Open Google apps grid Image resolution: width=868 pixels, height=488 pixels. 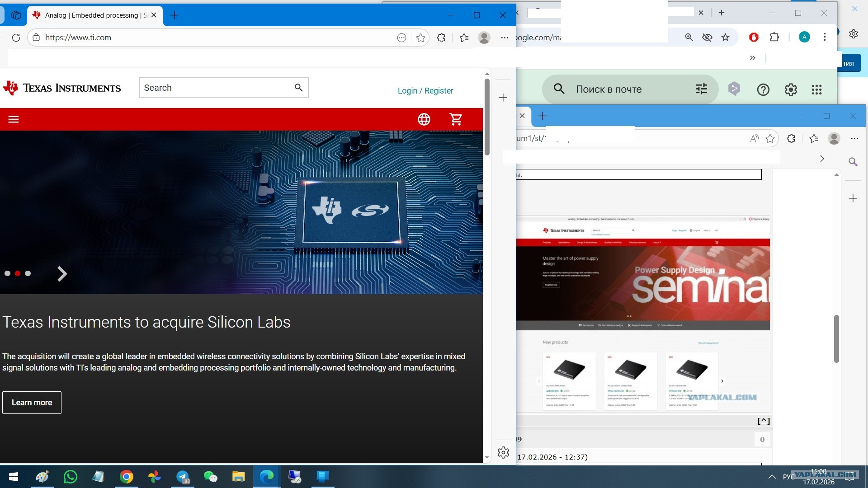pyautogui.click(x=816, y=89)
